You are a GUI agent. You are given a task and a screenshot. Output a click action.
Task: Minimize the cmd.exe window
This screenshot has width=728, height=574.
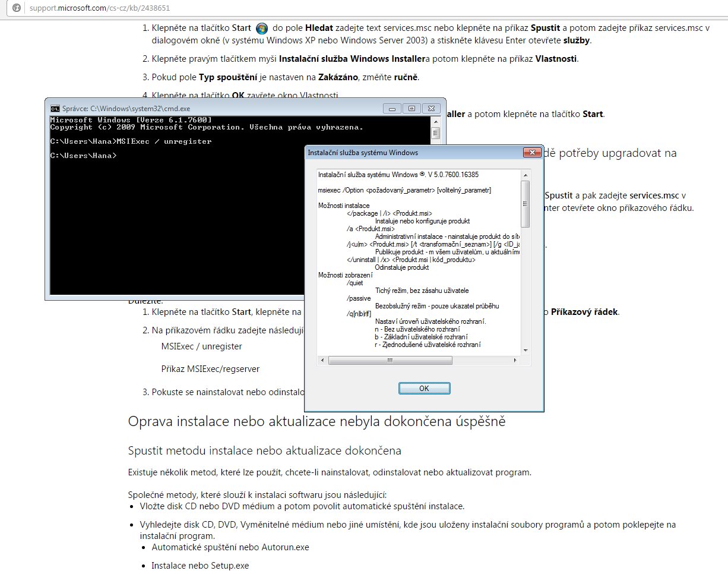click(392, 108)
